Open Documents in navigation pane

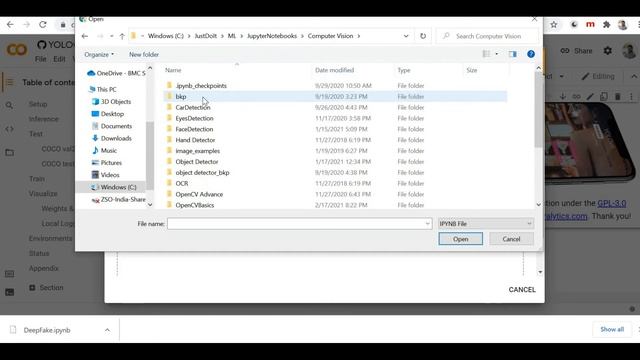click(112, 126)
